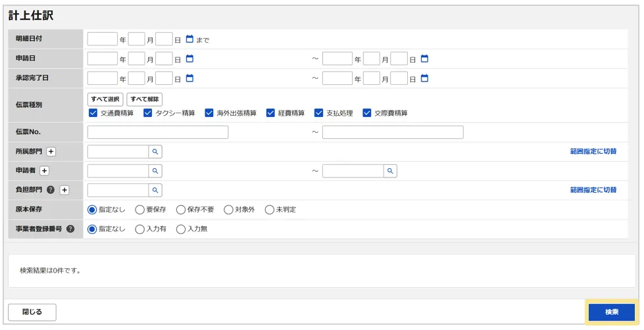The image size is (644, 330).
Task: Open calendar for 承認完了日 start date
Action: coord(189,78)
